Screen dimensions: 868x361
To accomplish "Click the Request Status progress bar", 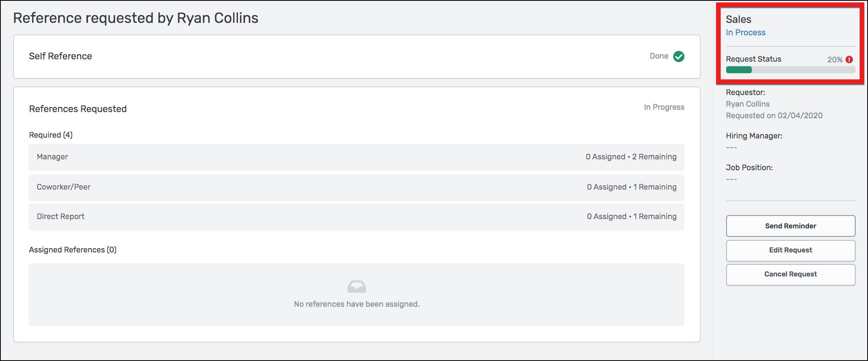I will coord(790,70).
